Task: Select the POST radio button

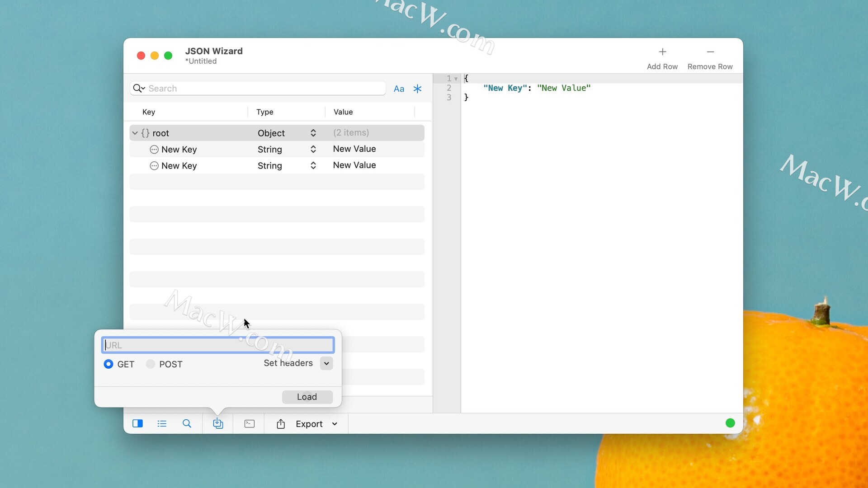Action: (x=151, y=364)
